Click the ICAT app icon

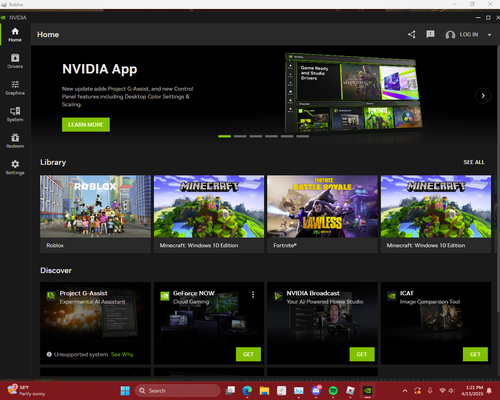(x=392, y=296)
